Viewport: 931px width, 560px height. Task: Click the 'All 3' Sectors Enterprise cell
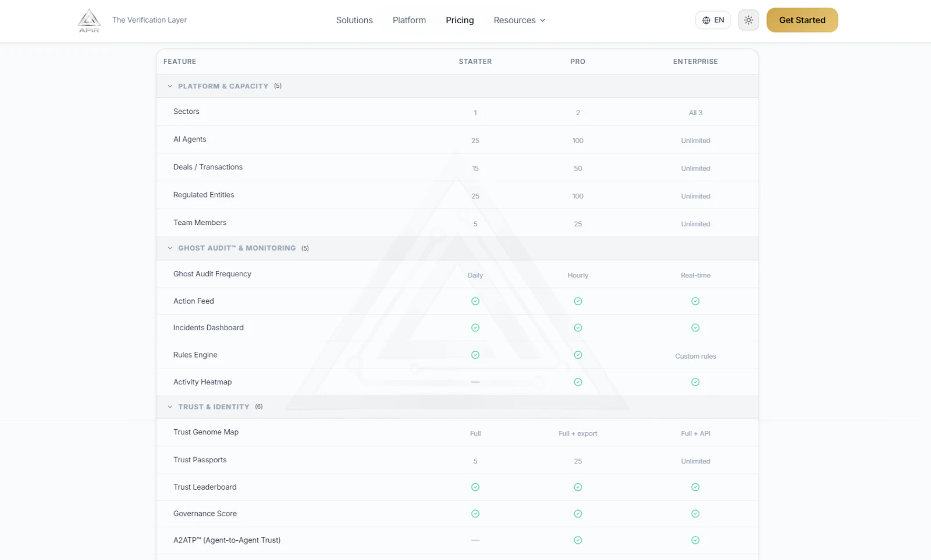[695, 113]
